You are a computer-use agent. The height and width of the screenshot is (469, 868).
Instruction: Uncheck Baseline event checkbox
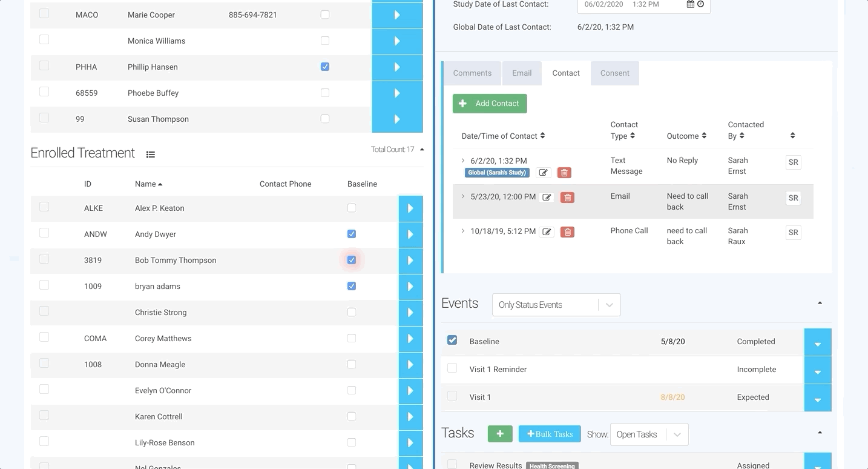pos(452,341)
